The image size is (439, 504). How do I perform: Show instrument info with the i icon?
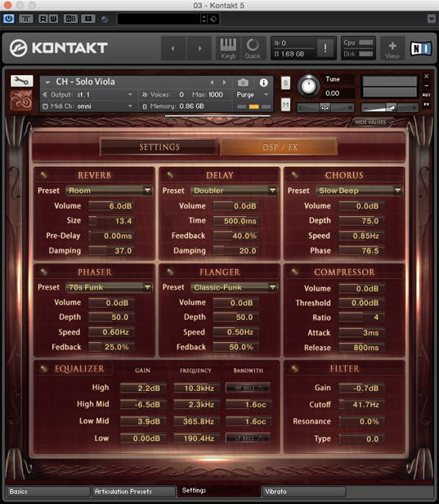(264, 83)
